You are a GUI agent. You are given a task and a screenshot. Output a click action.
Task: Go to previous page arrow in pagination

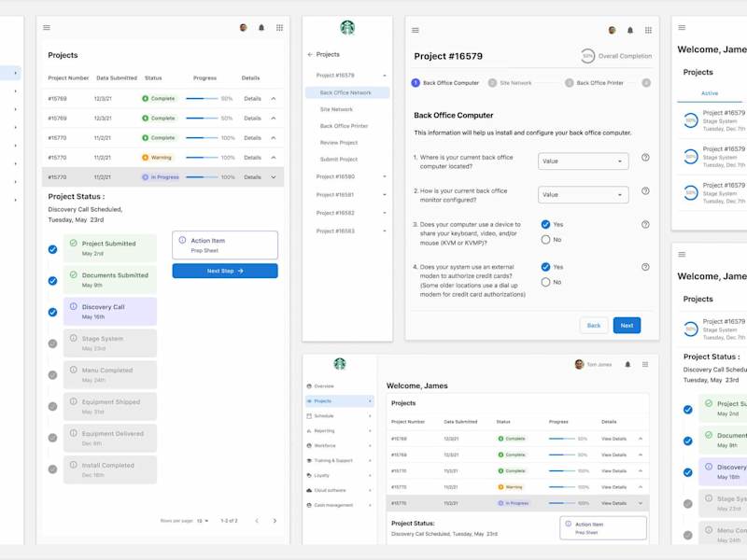[257, 521]
